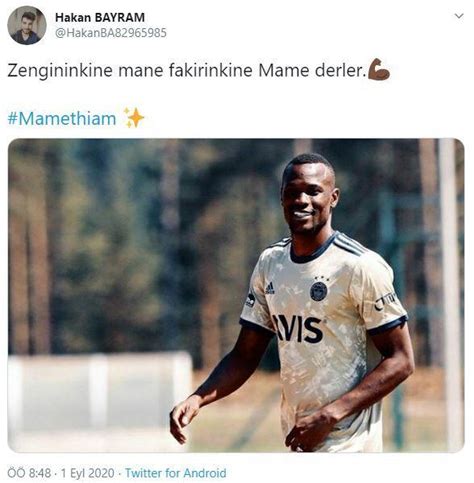Click the flexed biceps emoji

[x=379, y=69]
